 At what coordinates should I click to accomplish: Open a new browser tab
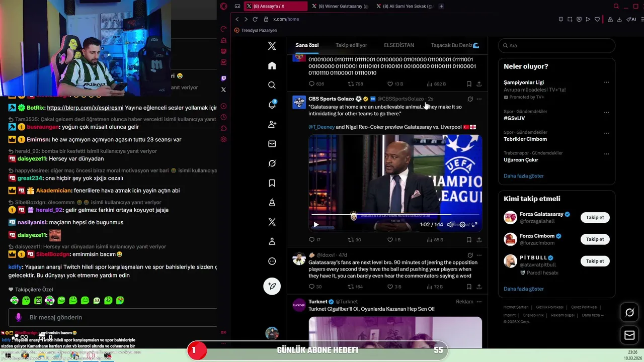tap(441, 6)
